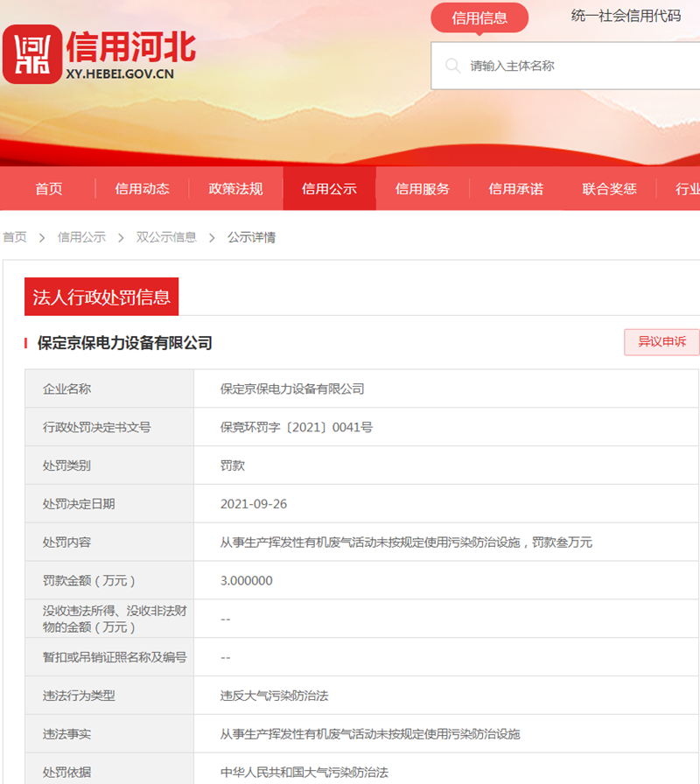Click the penalty content ending in 罚款叁万元
Image resolution: width=700 pixels, height=784 pixels.
(x=406, y=542)
